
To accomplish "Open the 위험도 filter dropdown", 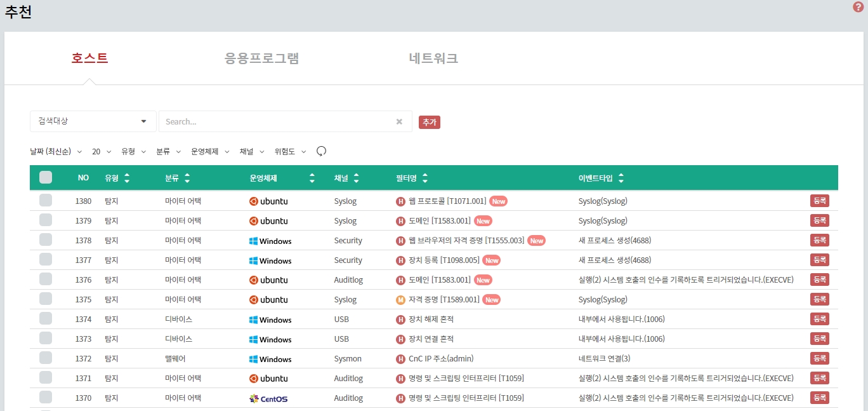I will coord(290,152).
